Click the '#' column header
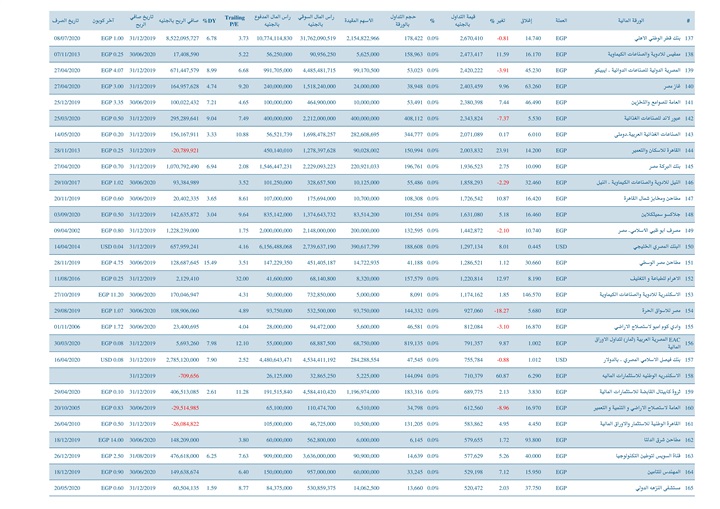This screenshot has width=720, height=509. (688, 21)
